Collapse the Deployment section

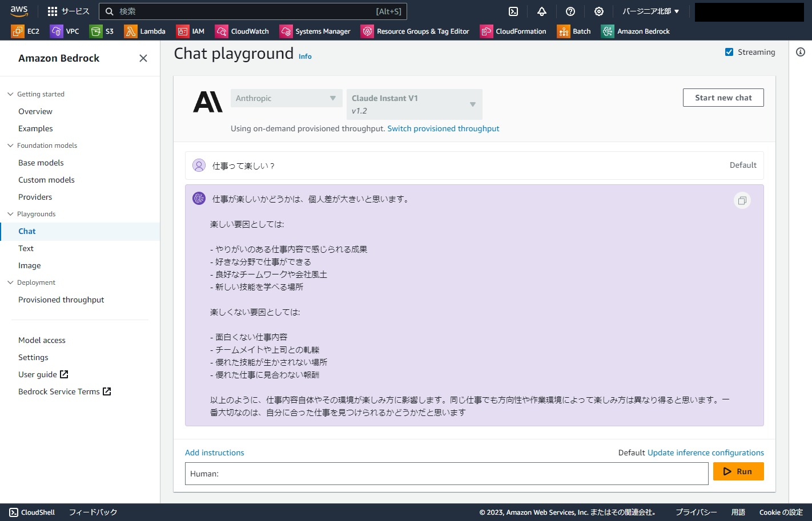[10, 282]
